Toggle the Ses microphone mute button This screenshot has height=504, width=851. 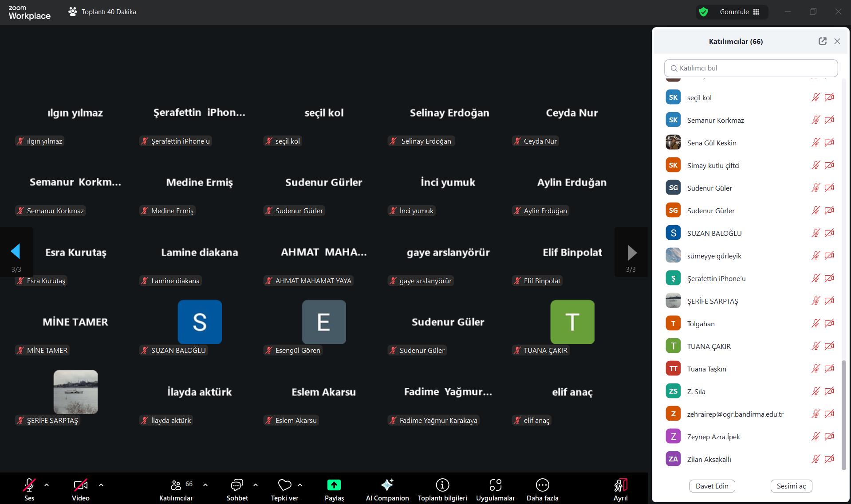click(x=29, y=485)
